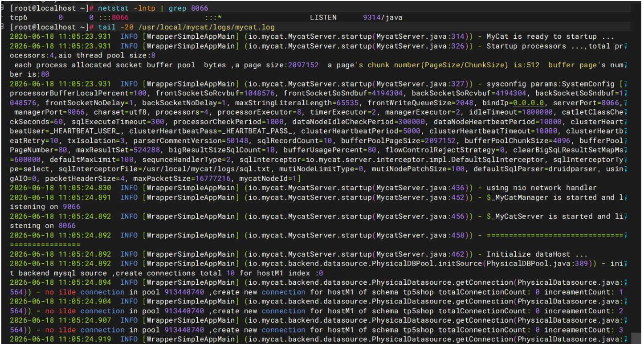Click 'MycatServer.java:458' source reference
This screenshot has height=344, width=644.
pyautogui.click(x=420, y=235)
